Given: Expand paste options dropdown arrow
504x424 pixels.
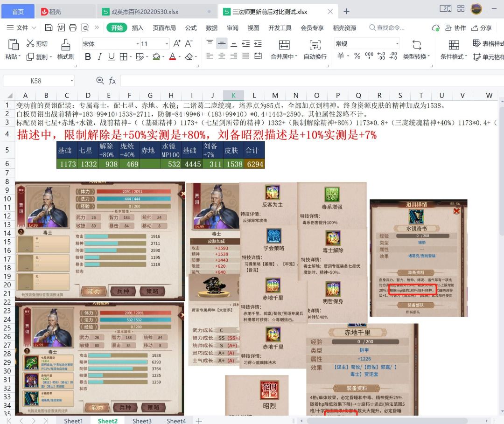Looking at the screenshot, I should coord(19,56).
